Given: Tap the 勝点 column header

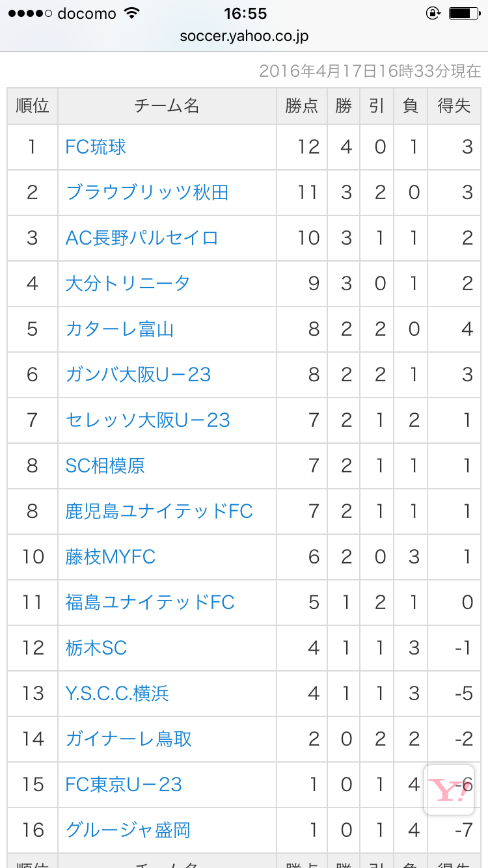Looking at the screenshot, I should pyautogui.click(x=302, y=106).
